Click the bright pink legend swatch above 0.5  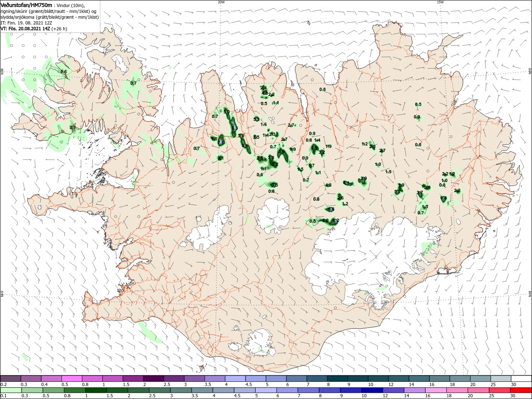(x=71, y=379)
